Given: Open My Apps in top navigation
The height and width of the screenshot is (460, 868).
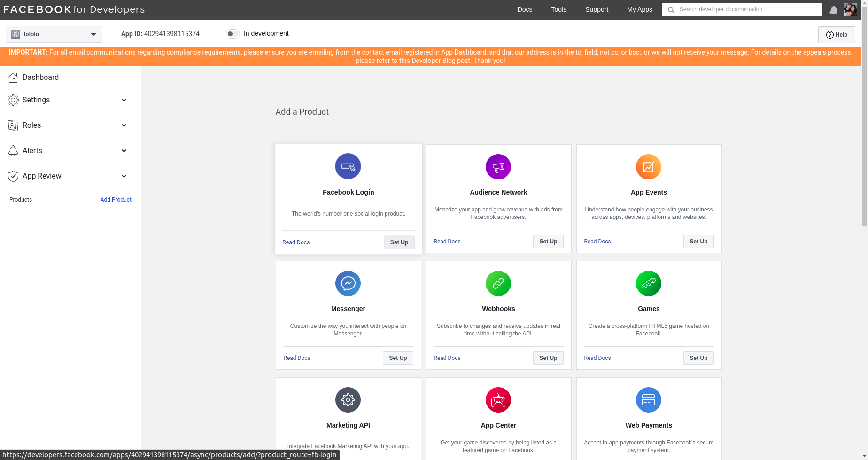Looking at the screenshot, I should (639, 9).
